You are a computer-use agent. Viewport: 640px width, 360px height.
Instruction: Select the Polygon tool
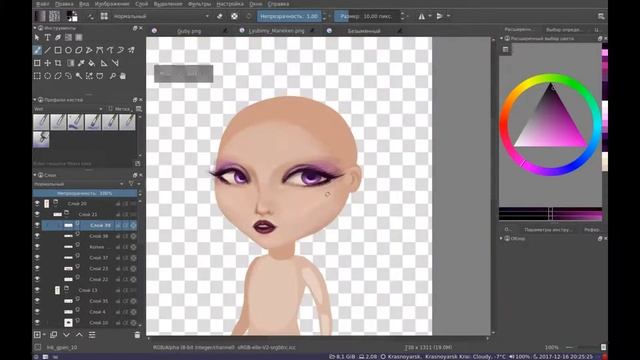(79, 50)
